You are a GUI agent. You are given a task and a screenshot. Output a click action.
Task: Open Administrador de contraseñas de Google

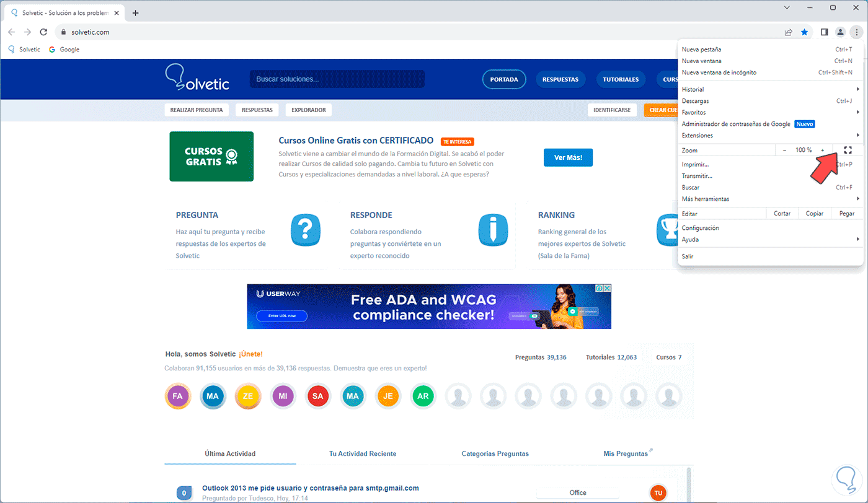771,124
